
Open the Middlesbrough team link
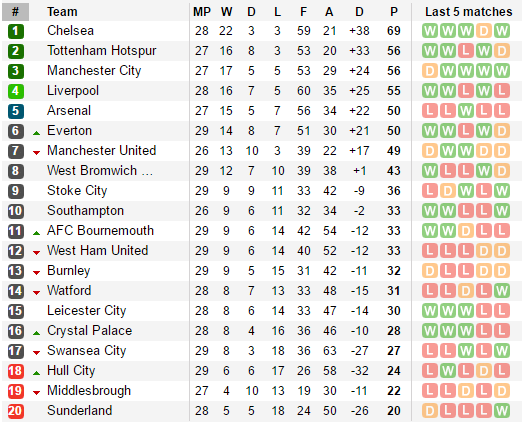89,391
